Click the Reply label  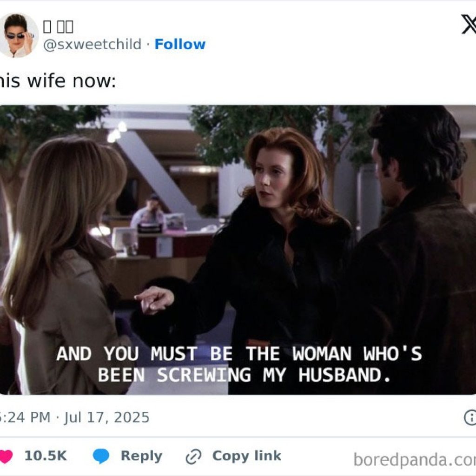[141, 456]
